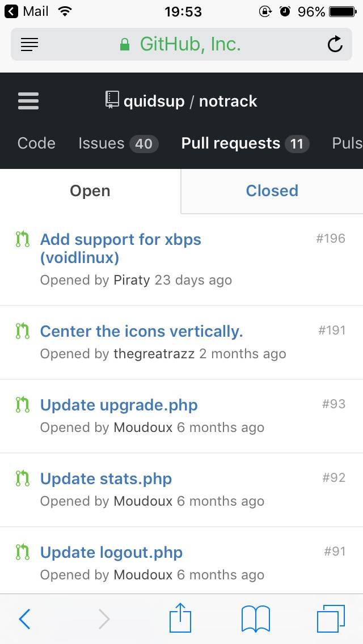This screenshot has height=644, width=363.
Task: Reload the page with the refresh icon
Action: pos(335,44)
